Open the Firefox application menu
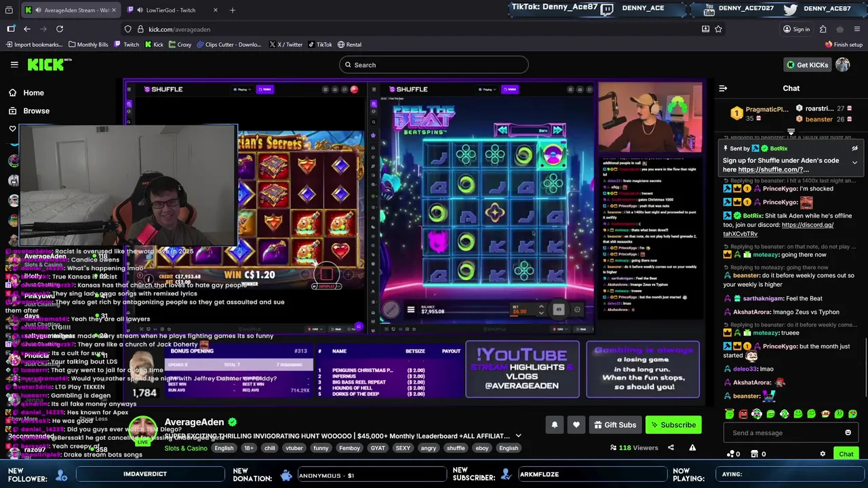 coord(857,29)
